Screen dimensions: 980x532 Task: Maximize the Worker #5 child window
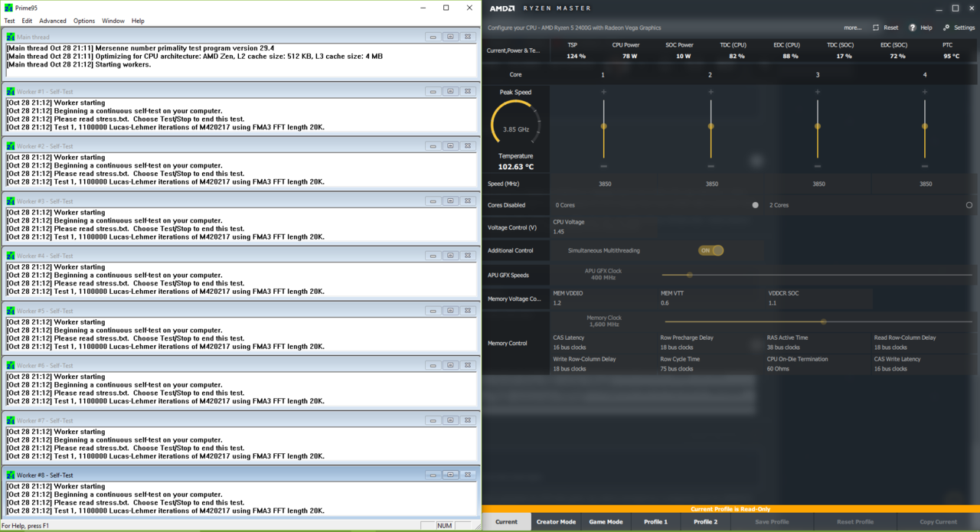click(x=450, y=311)
